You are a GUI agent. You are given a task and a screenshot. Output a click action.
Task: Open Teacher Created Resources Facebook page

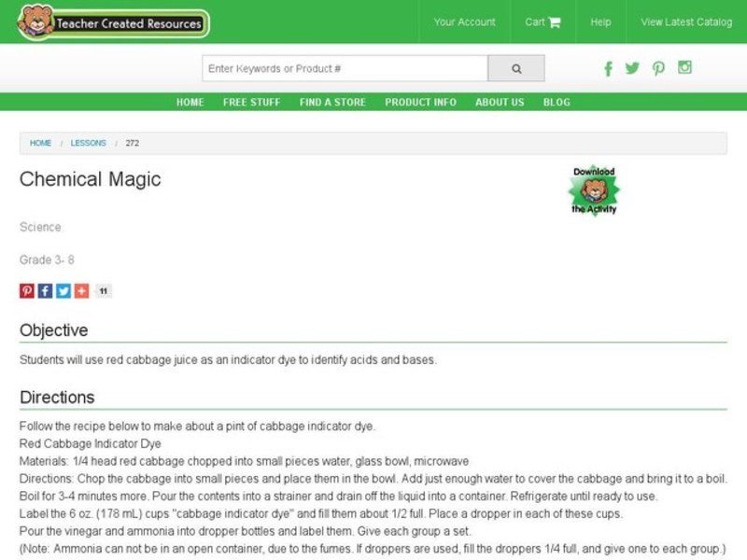608,68
